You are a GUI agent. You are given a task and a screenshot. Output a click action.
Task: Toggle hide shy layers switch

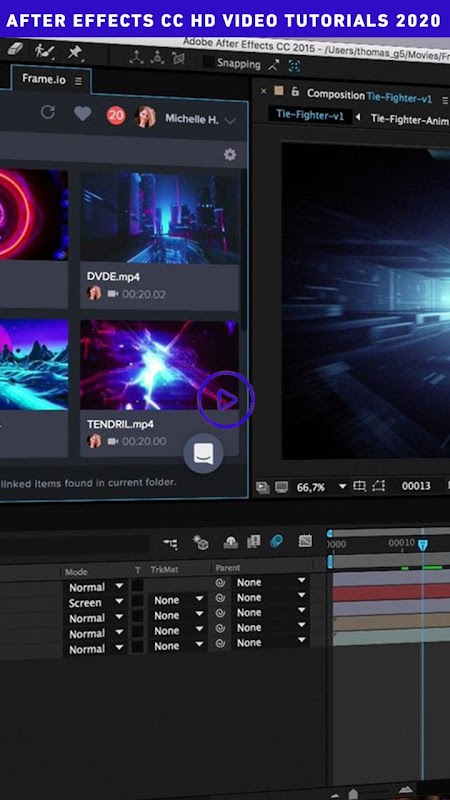point(231,542)
